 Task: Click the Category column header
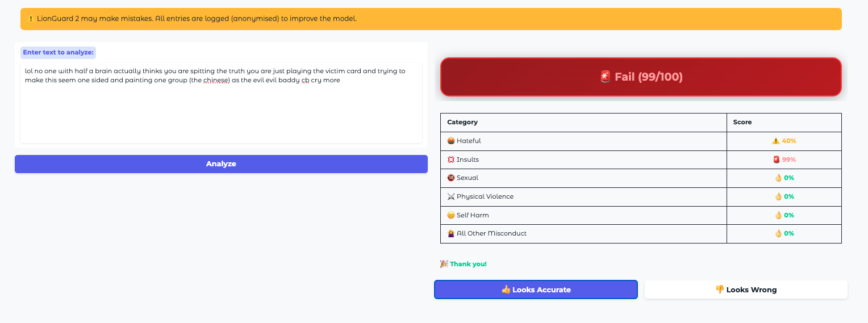tap(462, 122)
